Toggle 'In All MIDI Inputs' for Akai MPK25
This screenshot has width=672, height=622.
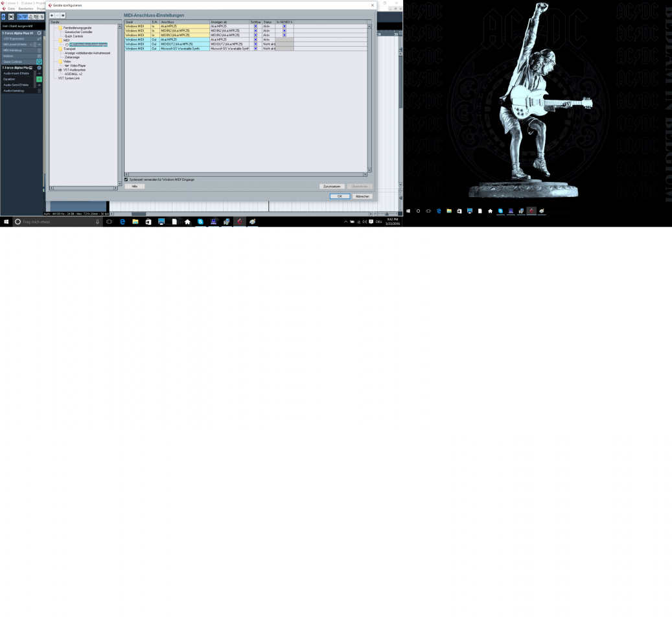tap(284, 26)
